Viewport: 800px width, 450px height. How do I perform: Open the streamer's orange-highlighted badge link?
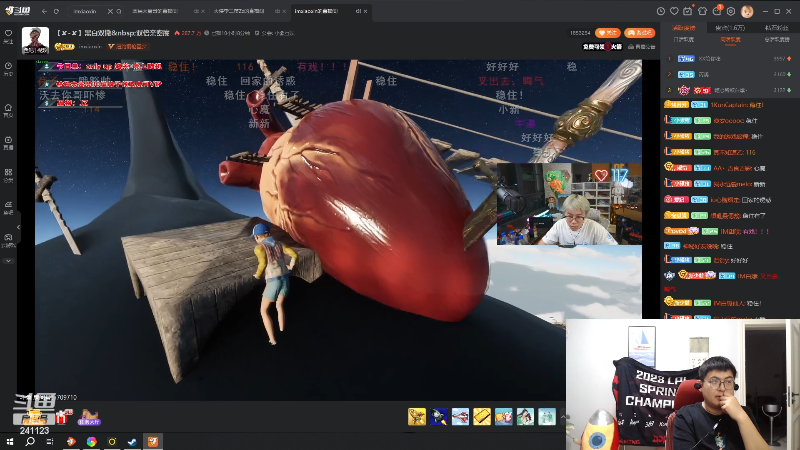point(128,46)
